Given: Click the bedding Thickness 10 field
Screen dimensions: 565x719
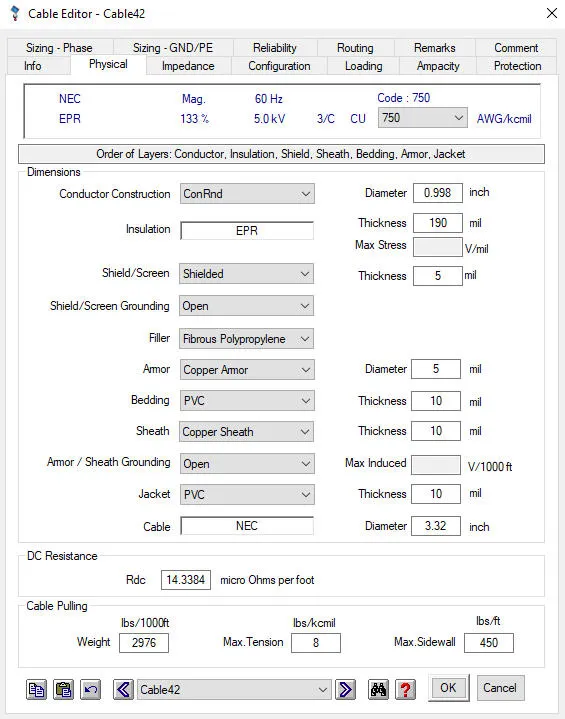Looking at the screenshot, I should [x=436, y=401].
